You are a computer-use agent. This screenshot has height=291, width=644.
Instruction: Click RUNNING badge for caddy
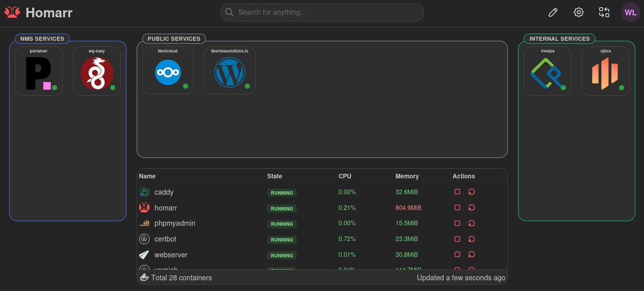282,193
